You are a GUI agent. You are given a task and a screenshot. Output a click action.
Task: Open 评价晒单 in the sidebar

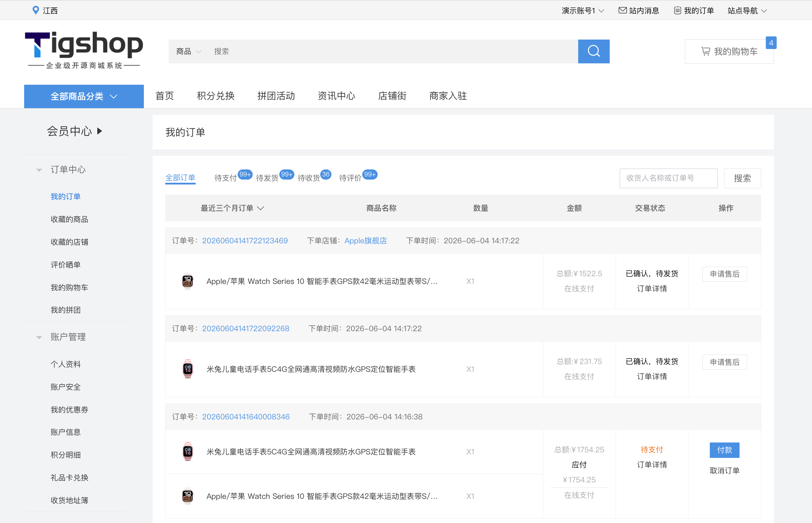[65, 265]
